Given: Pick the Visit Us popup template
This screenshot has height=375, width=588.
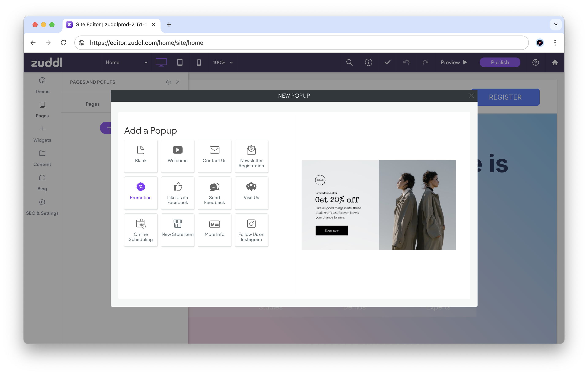Looking at the screenshot, I should 251,193.
